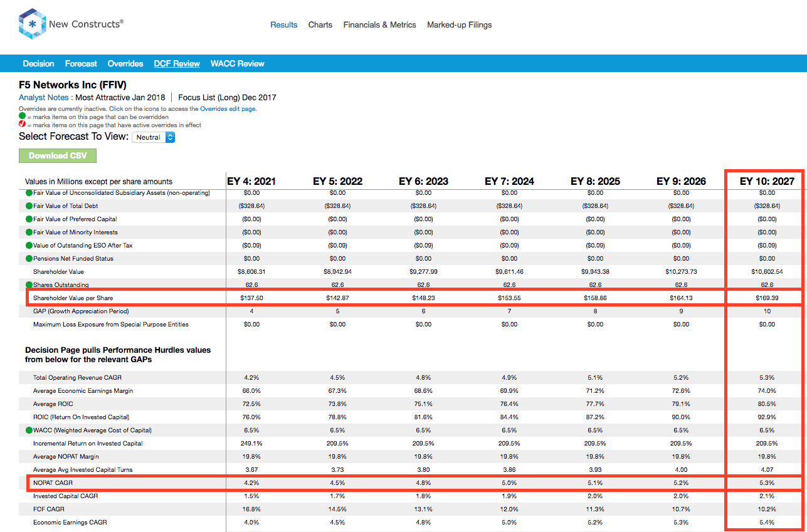Screen dimensions: 807x532
Task: Click the EY 5: 2022 column header
Action: (337, 181)
